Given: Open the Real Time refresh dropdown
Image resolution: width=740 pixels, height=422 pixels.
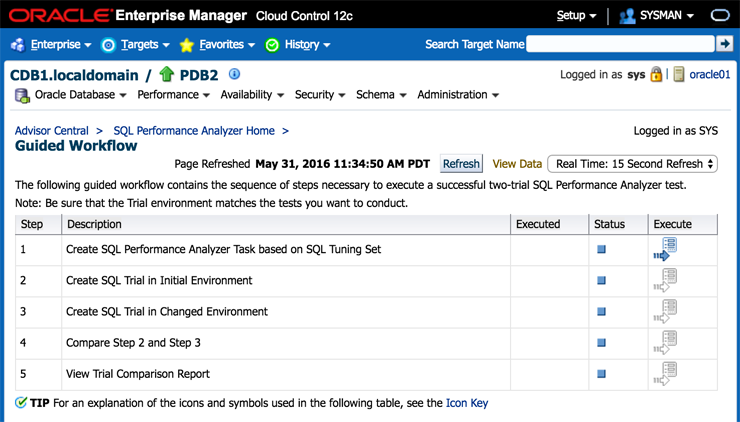Looking at the screenshot, I should pyautogui.click(x=633, y=164).
